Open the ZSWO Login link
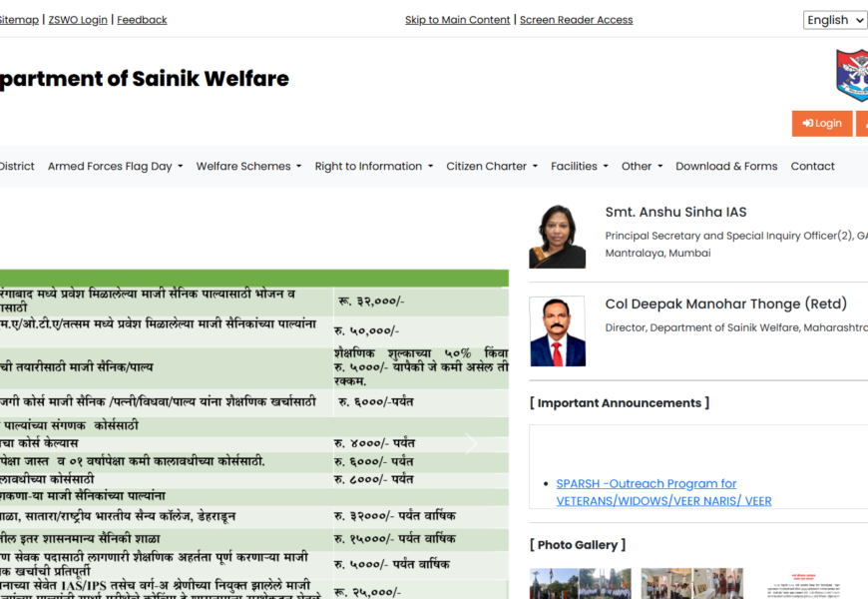The image size is (868, 599). [x=78, y=20]
